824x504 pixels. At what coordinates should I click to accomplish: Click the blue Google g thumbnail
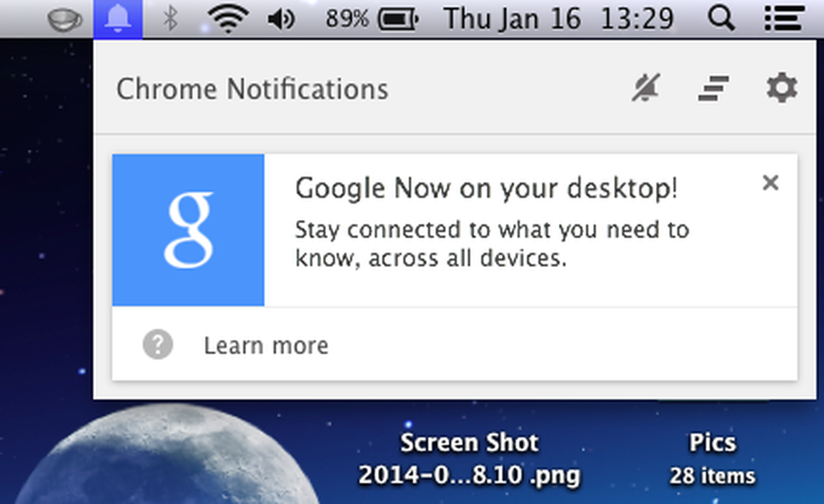click(188, 230)
